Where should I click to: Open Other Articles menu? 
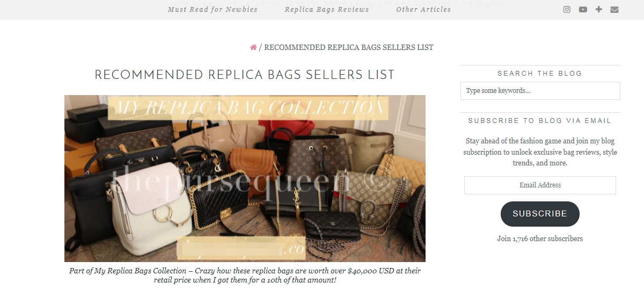[x=423, y=9]
